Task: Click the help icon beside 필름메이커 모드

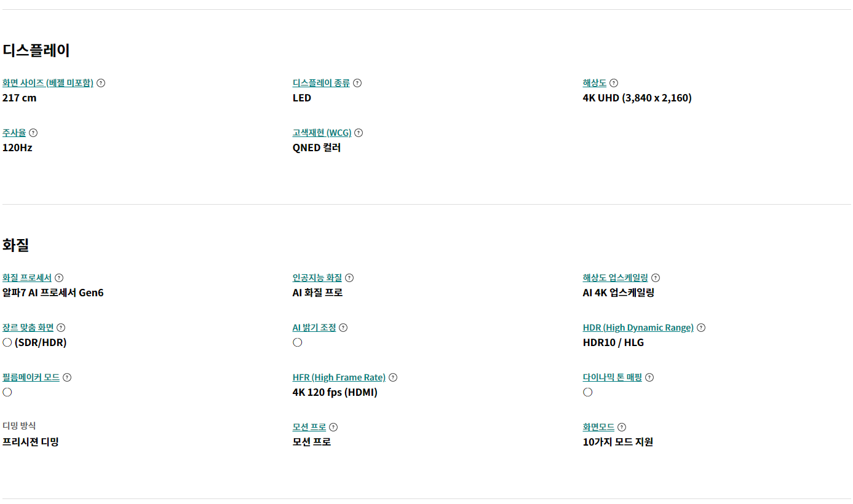Action: click(67, 377)
